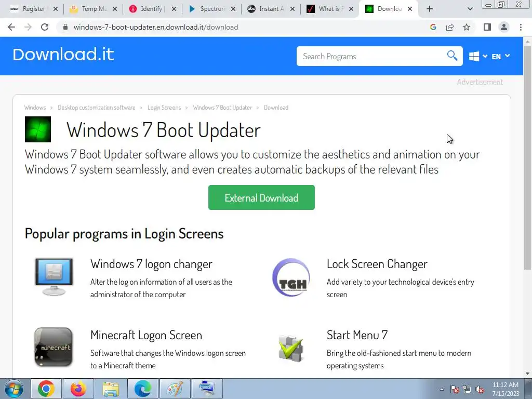Open the Start Menu 7 title link
The height and width of the screenshot is (399, 532).
[x=357, y=335]
